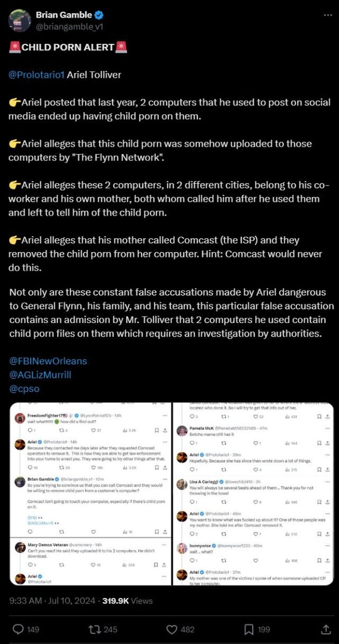The width and height of the screenshot is (339, 644).
Task: Open the @AGLizMurrill mention
Action: (x=40, y=375)
